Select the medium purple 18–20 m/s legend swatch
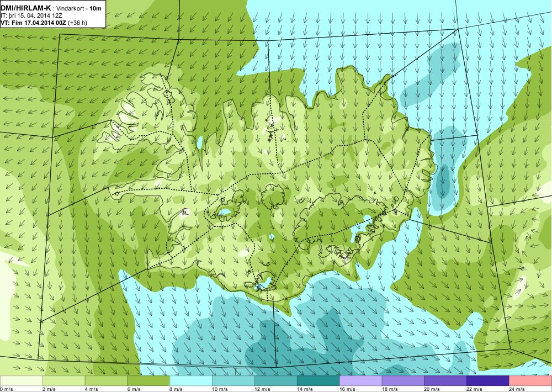The height and width of the screenshot is (392, 552). pos(403,381)
